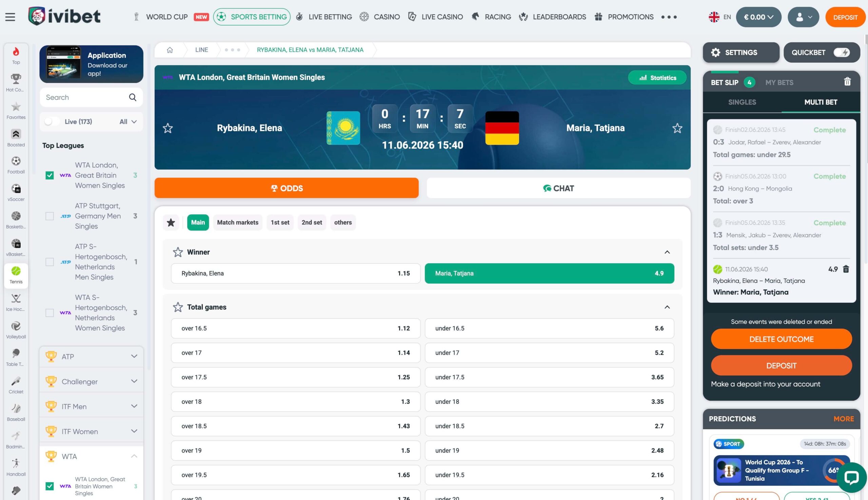Viewport: 868px width, 500px height.
Task: Uncheck WTA London Top Leagues checkbox
Action: pos(50,176)
